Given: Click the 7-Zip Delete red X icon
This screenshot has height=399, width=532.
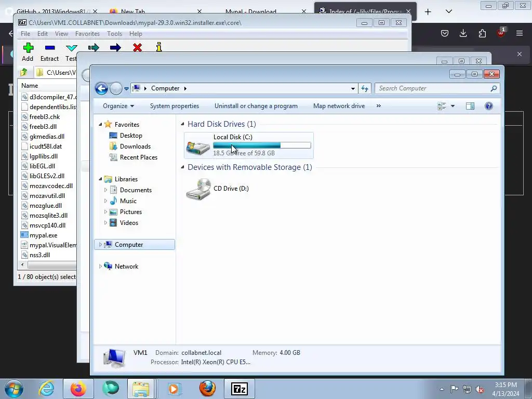Looking at the screenshot, I should 137,47.
